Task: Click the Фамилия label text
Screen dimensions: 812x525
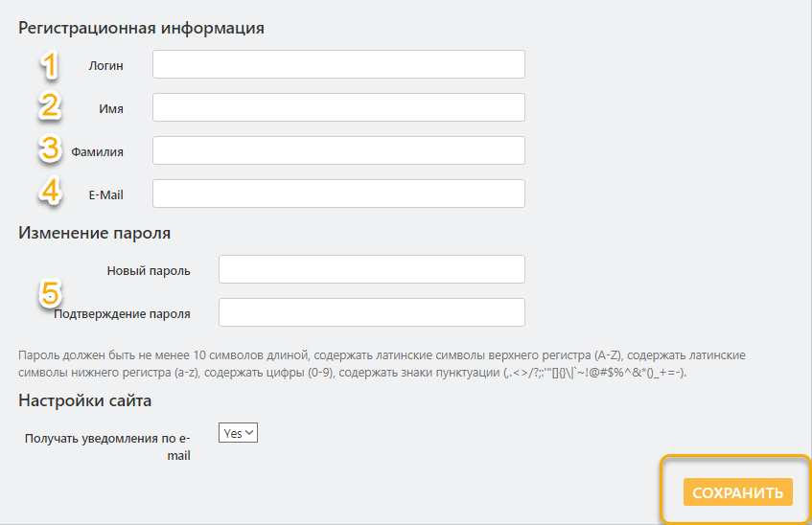Action: pos(97,151)
